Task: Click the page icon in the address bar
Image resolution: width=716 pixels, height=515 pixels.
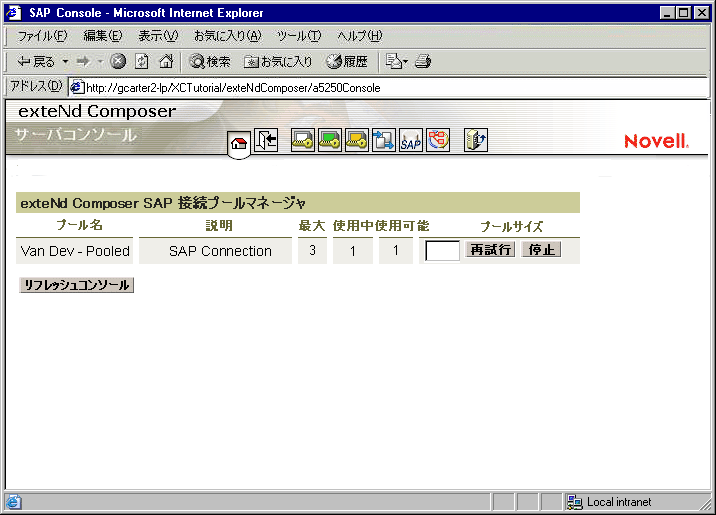Action: pos(77,87)
